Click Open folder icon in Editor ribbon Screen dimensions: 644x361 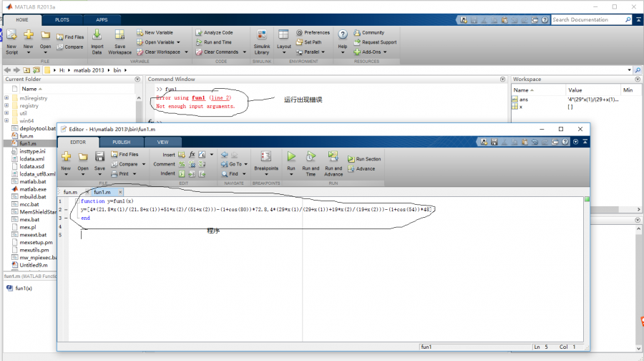pos(83,157)
